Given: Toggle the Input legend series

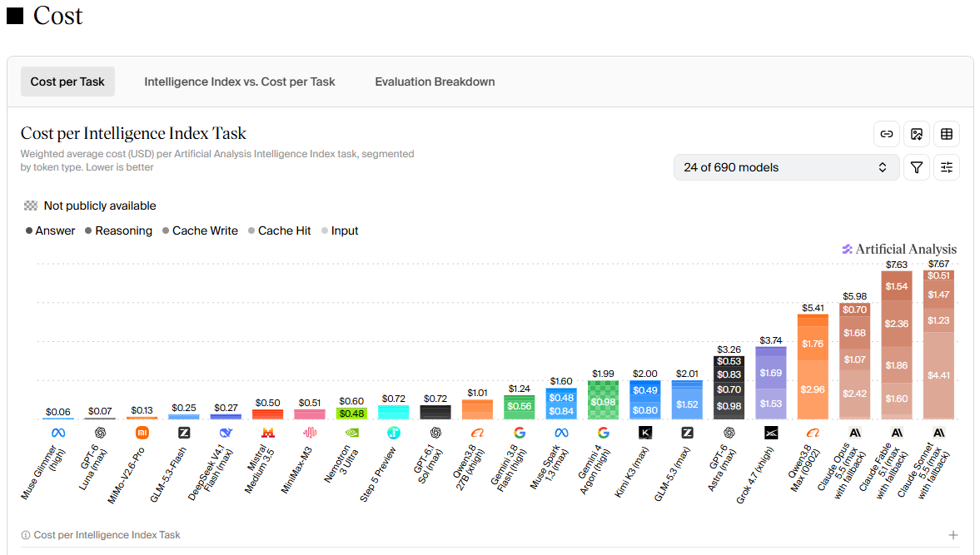Looking at the screenshot, I should coord(340,231).
